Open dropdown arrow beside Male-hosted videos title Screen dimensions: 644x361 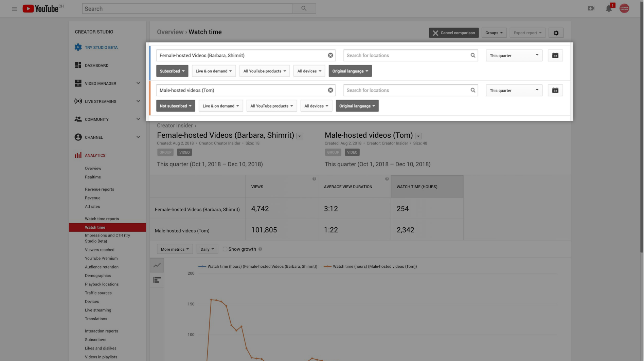418,136
